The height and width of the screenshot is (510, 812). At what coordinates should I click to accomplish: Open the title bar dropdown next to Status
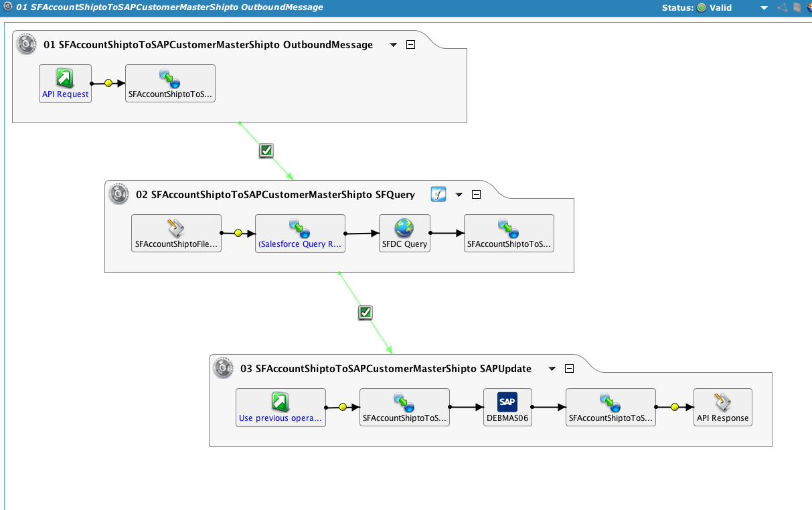[764, 8]
